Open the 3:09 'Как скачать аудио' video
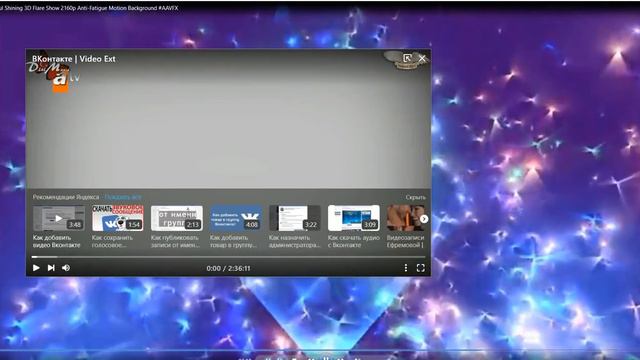The image size is (640, 360). (354, 218)
